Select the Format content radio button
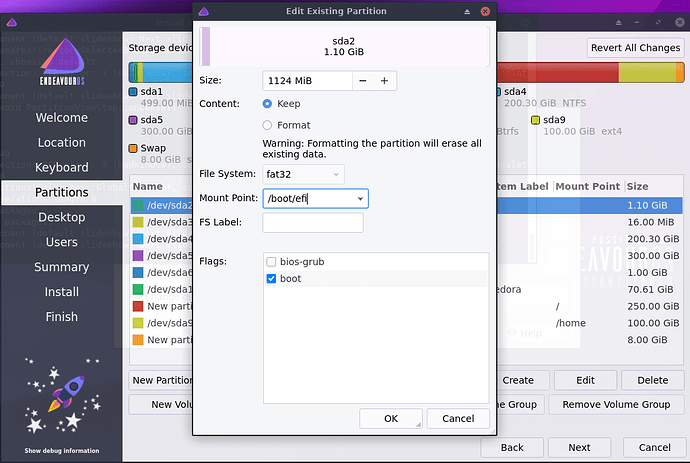 coord(268,125)
